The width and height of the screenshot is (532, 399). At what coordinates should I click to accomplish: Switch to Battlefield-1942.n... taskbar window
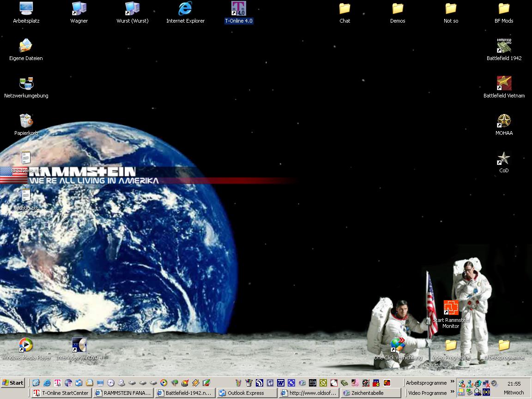coord(185,393)
